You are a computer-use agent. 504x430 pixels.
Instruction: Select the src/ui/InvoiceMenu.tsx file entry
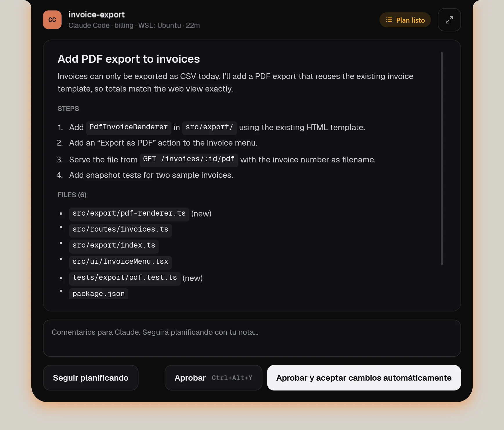[120, 262]
